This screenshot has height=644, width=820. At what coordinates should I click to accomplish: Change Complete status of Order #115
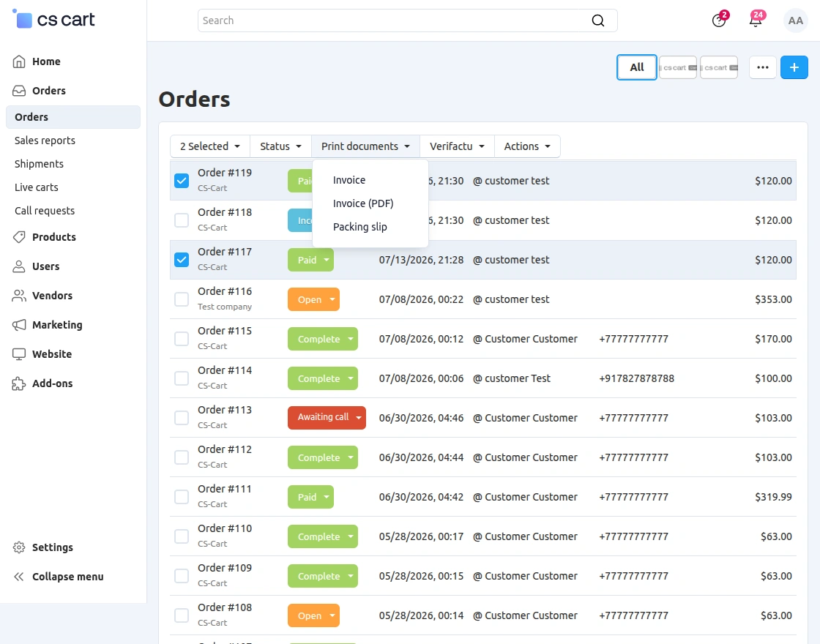click(x=323, y=339)
